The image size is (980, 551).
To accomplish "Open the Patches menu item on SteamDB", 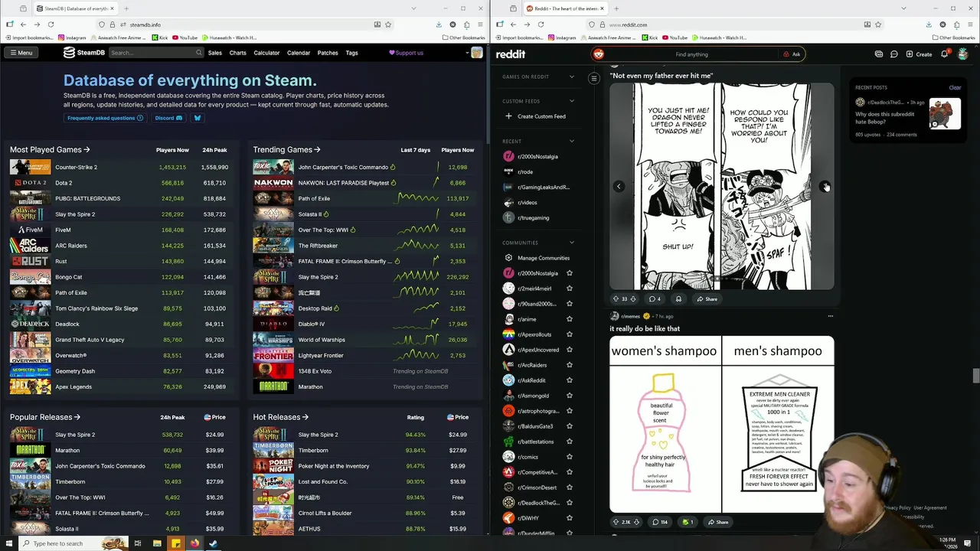I will click(328, 53).
